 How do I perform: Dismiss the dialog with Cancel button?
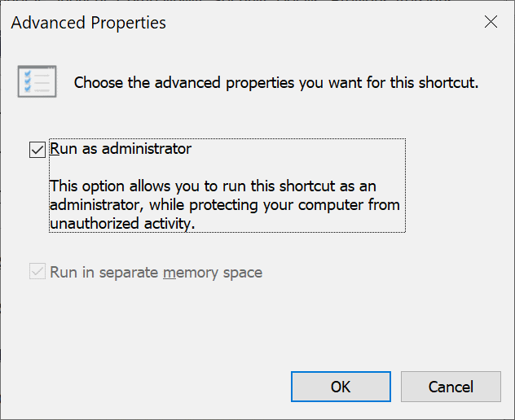pos(451,387)
